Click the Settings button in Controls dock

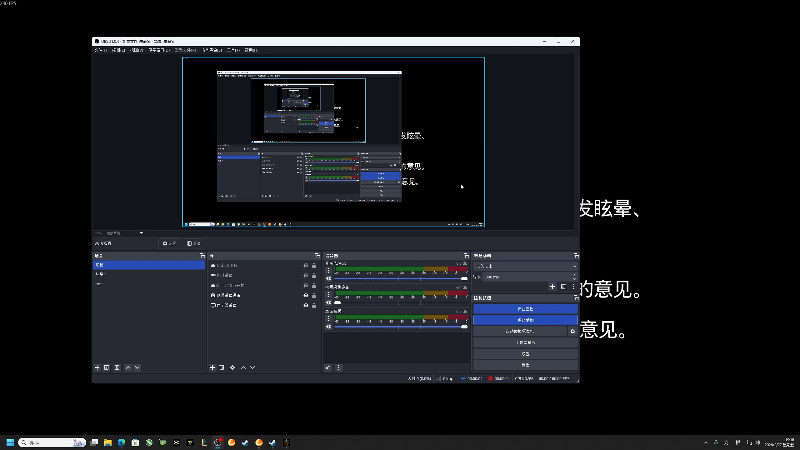click(524, 354)
